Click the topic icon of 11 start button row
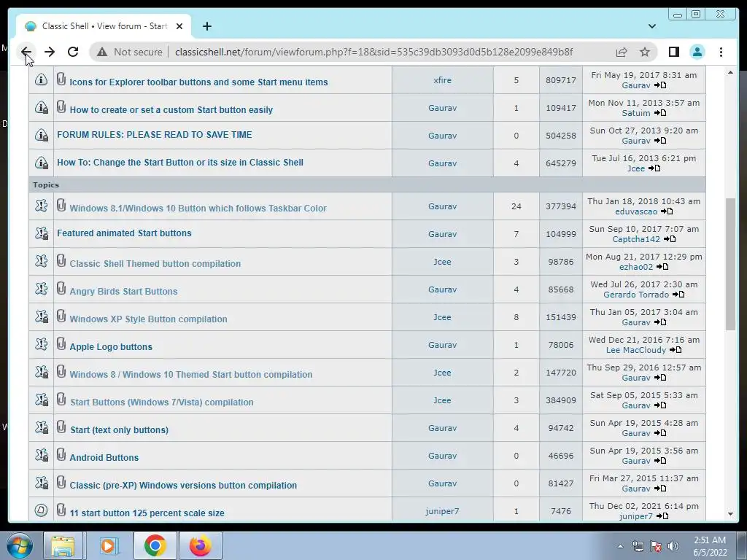The image size is (747, 560). tap(42, 510)
